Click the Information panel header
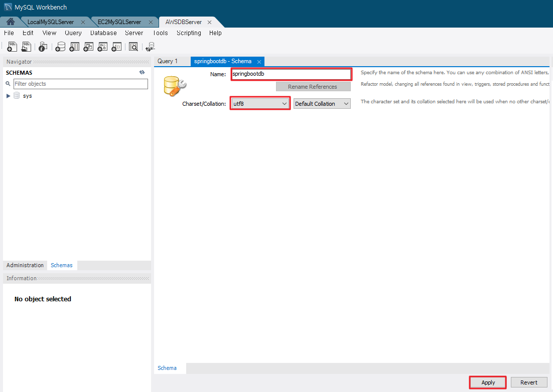The image size is (553, 392). click(x=77, y=278)
